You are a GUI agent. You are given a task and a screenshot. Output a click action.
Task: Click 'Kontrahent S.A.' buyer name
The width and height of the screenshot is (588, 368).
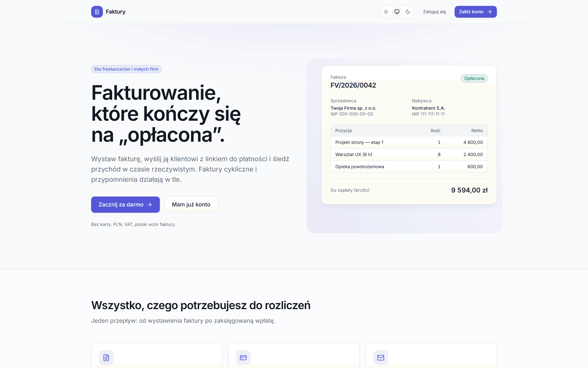coord(428,108)
